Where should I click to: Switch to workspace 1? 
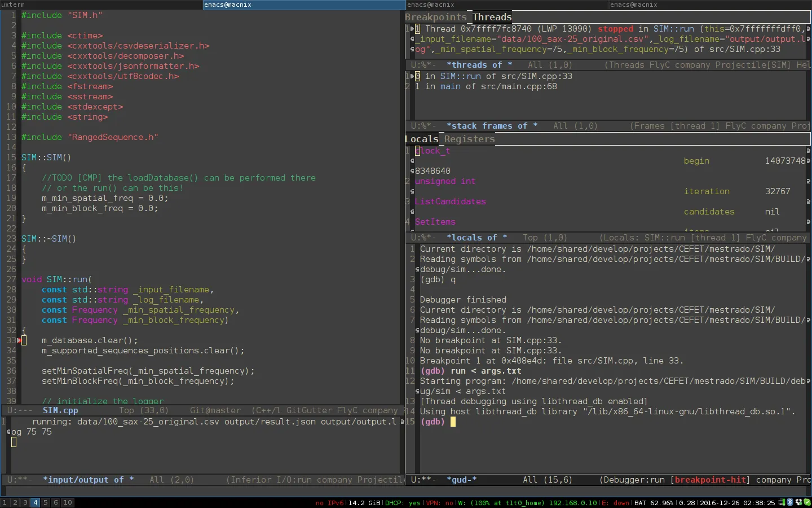tap(5, 502)
